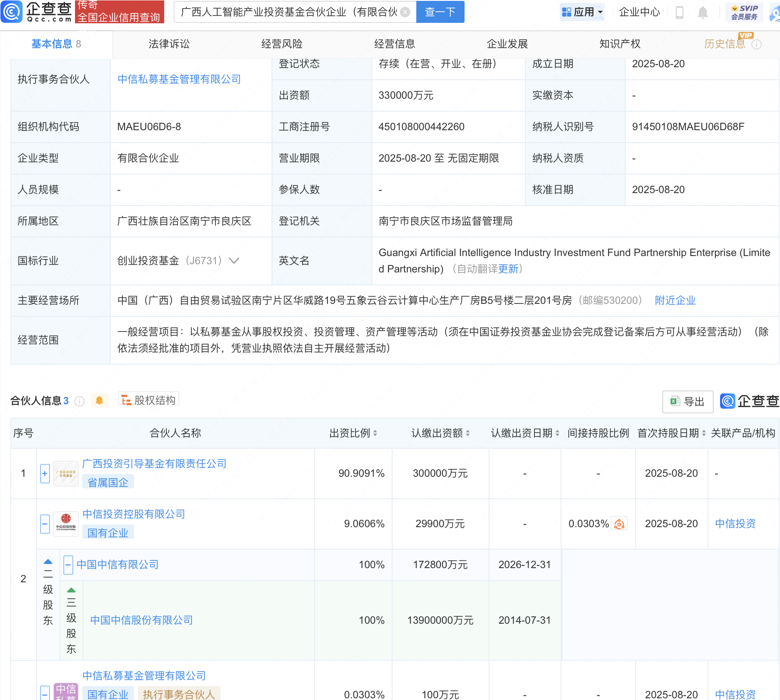Expand 国标行业 industry chevron
This screenshot has width=780, height=700.
click(x=234, y=261)
